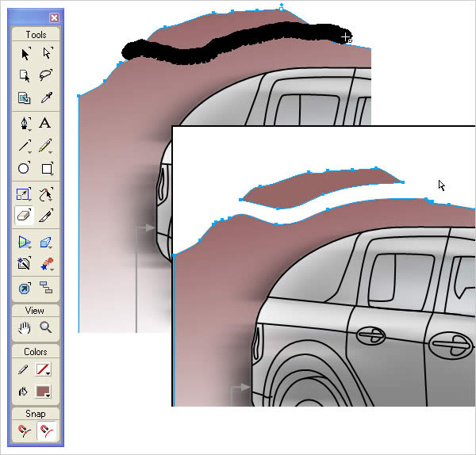Click the car's rear door handle
The width and height of the screenshot is (476, 455).
click(x=371, y=335)
